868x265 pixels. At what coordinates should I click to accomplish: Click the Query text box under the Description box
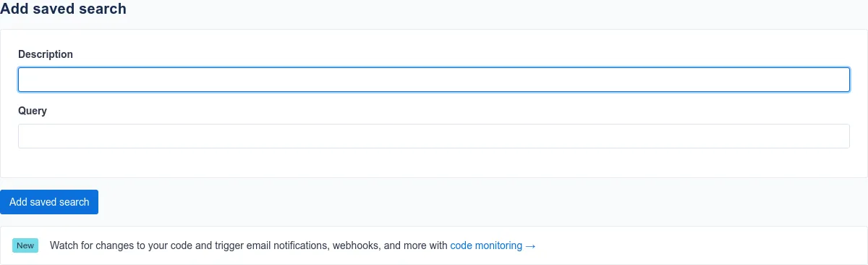click(x=434, y=136)
